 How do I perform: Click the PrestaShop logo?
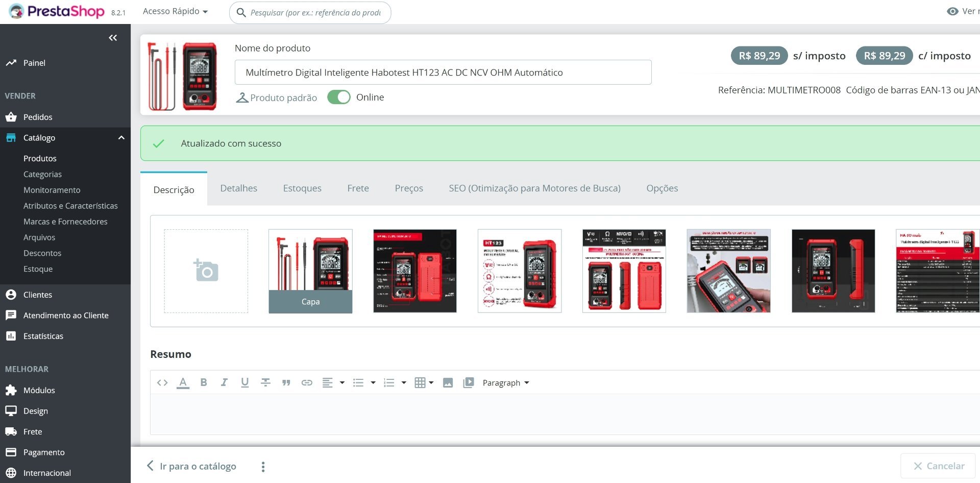pos(57,11)
